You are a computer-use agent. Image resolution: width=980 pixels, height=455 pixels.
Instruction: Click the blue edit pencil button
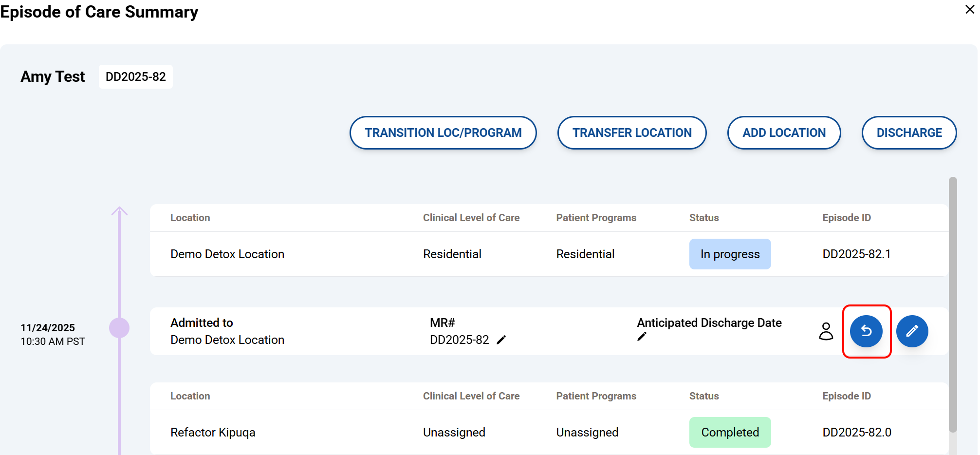point(912,331)
